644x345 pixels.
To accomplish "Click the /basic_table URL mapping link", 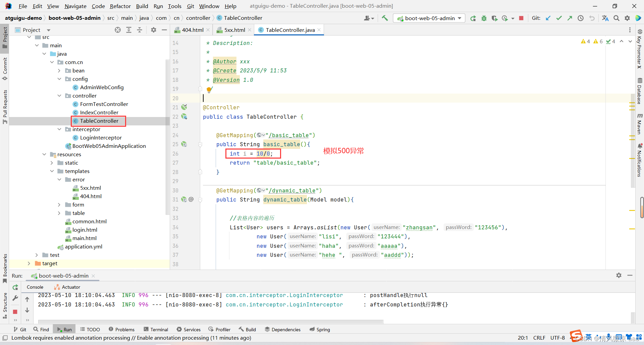I will pyautogui.click(x=288, y=135).
